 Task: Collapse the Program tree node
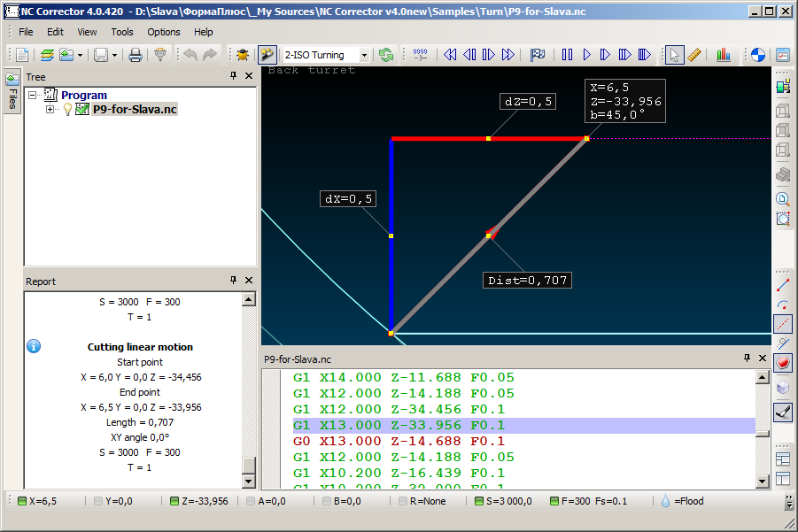tap(33, 95)
